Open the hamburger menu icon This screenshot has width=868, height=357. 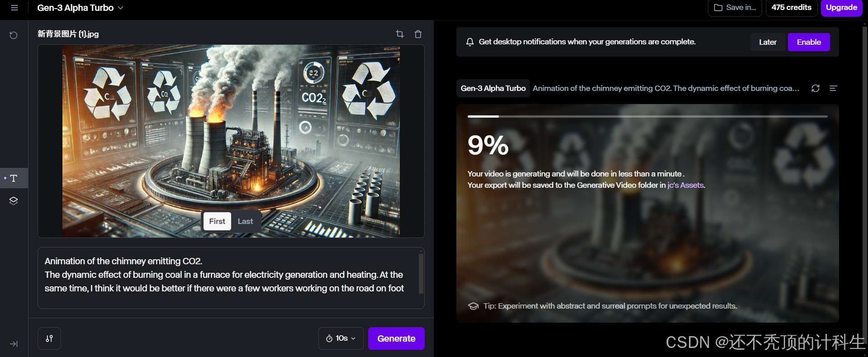coord(14,8)
